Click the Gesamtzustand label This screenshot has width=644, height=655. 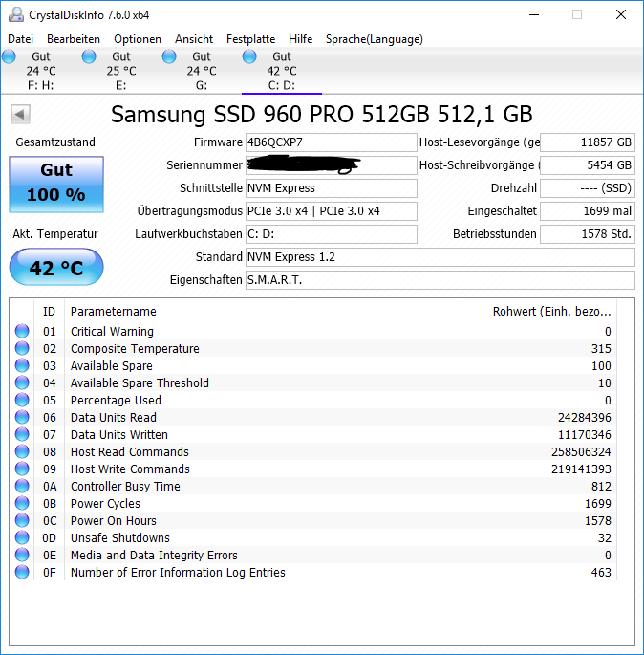(x=55, y=142)
